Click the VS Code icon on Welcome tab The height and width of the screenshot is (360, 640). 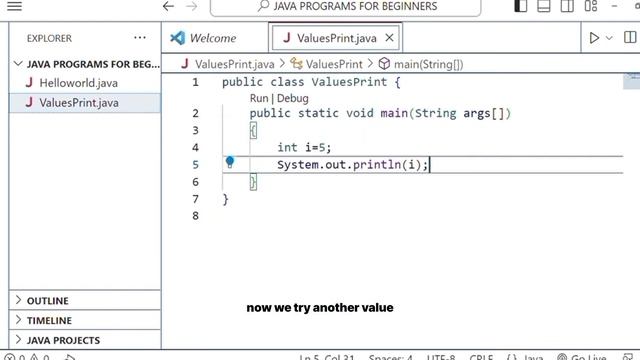(178, 38)
